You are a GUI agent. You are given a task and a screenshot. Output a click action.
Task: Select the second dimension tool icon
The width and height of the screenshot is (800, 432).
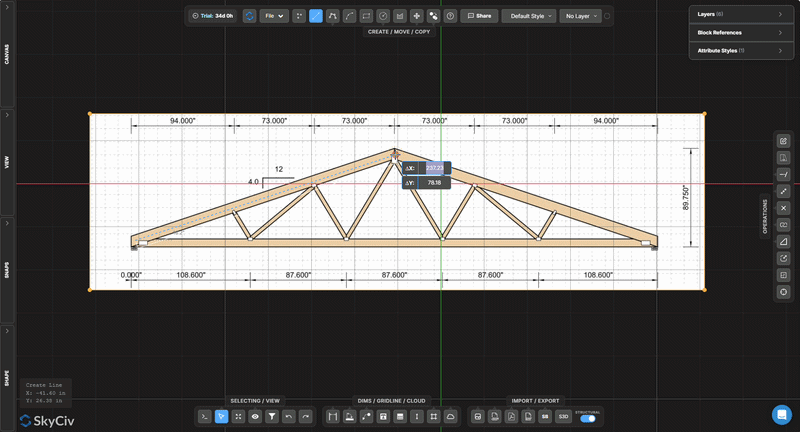[349, 417]
